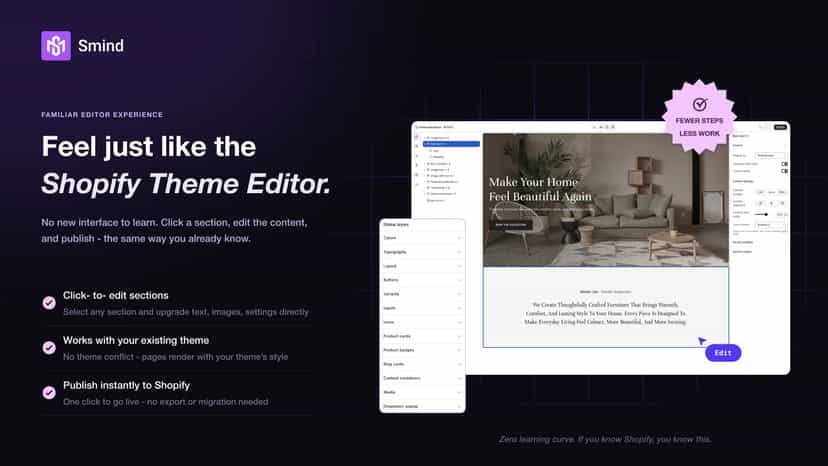Click Works with your existing theme title
This screenshot has height=466, width=828.
click(x=136, y=340)
